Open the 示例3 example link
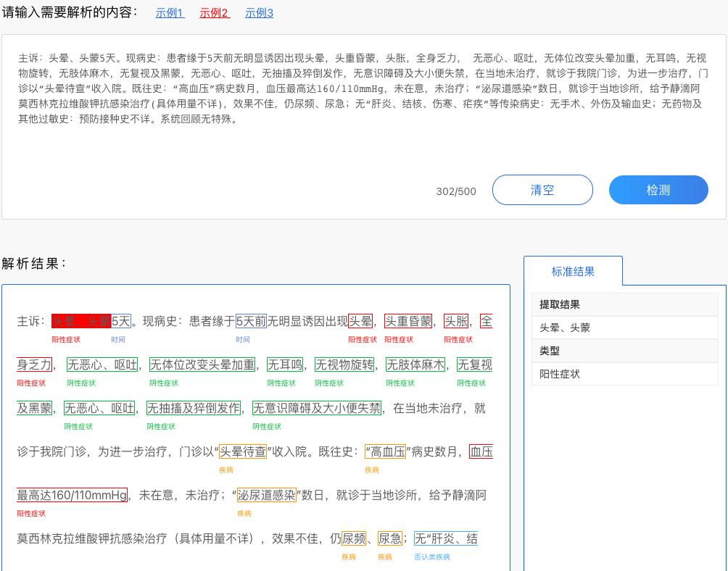Image resolution: width=728 pixels, height=571 pixels. 259,13
